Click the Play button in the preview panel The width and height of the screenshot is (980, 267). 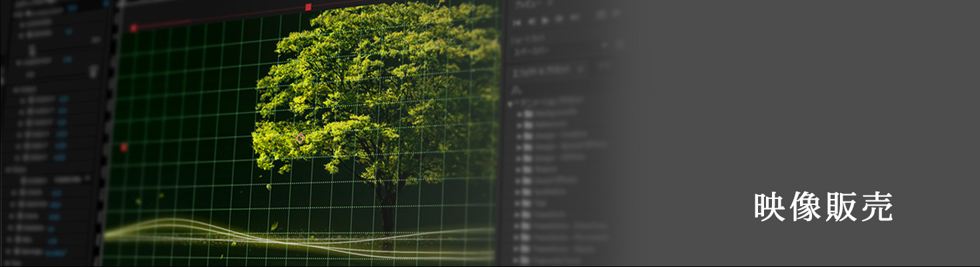(545, 21)
